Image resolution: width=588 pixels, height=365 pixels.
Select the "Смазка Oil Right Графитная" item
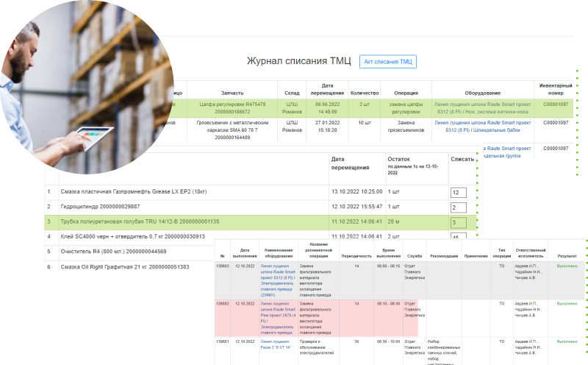coord(125,266)
